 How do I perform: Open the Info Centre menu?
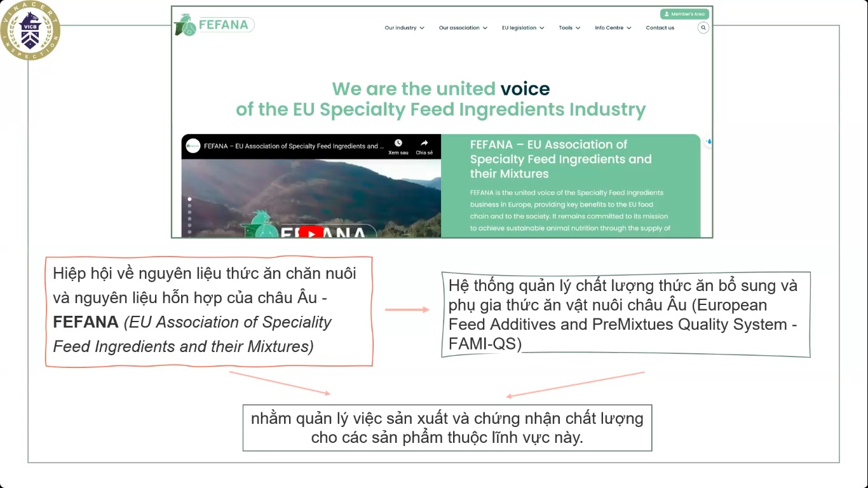pos(613,28)
